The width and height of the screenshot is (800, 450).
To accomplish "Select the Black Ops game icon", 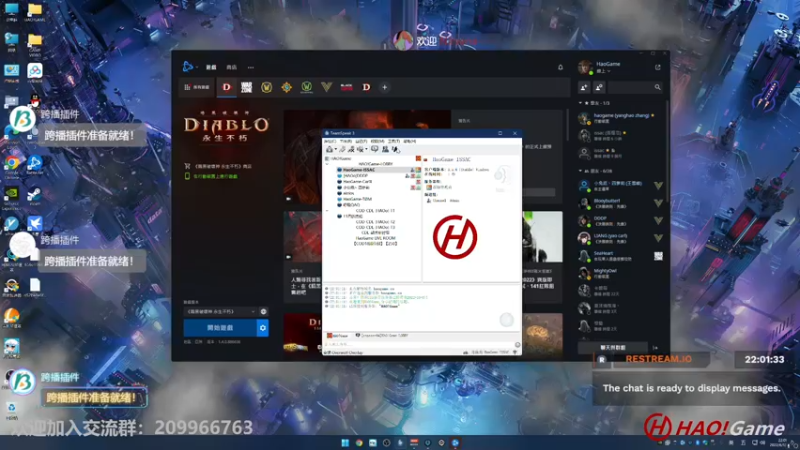I will click(346, 87).
